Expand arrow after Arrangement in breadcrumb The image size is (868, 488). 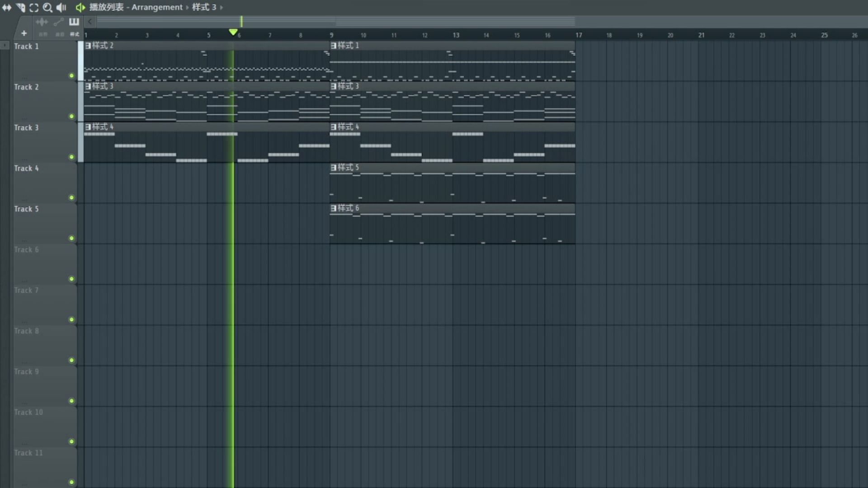pyautogui.click(x=187, y=8)
